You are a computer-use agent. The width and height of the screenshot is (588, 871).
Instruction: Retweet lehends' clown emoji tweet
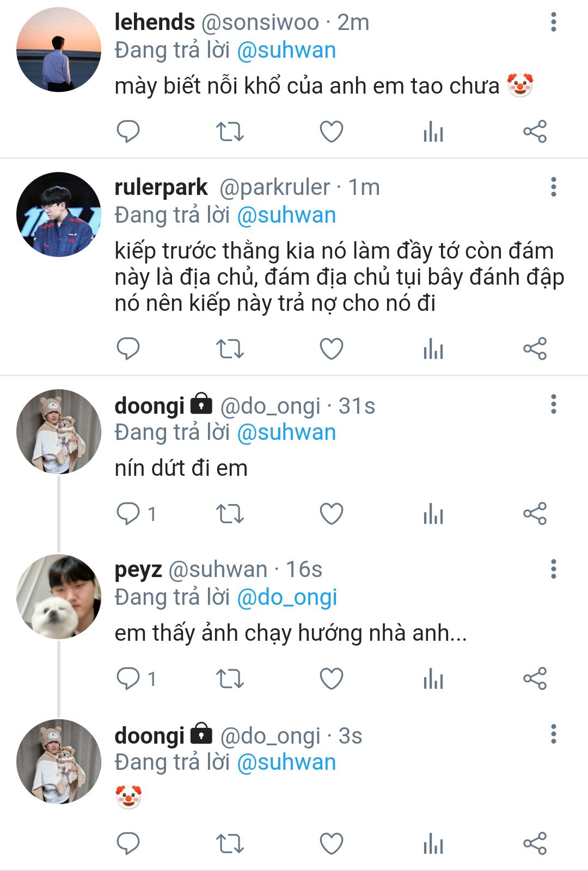pyautogui.click(x=230, y=132)
